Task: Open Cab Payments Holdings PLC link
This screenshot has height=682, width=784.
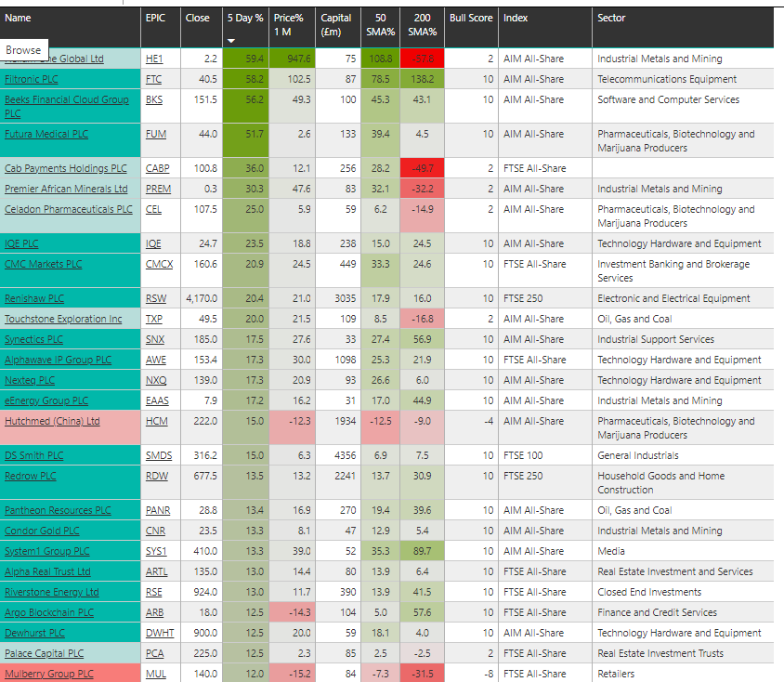Action: point(66,168)
